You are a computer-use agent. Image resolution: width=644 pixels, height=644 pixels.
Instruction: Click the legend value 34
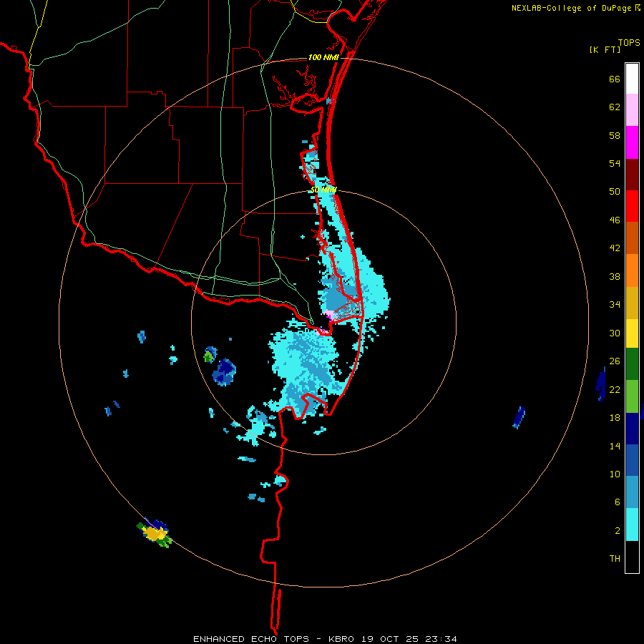(x=615, y=305)
